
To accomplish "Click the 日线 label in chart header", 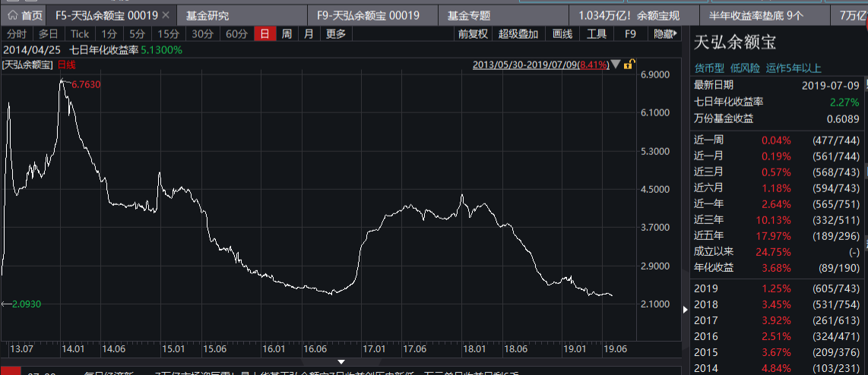I will pyautogui.click(x=66, y=65).
